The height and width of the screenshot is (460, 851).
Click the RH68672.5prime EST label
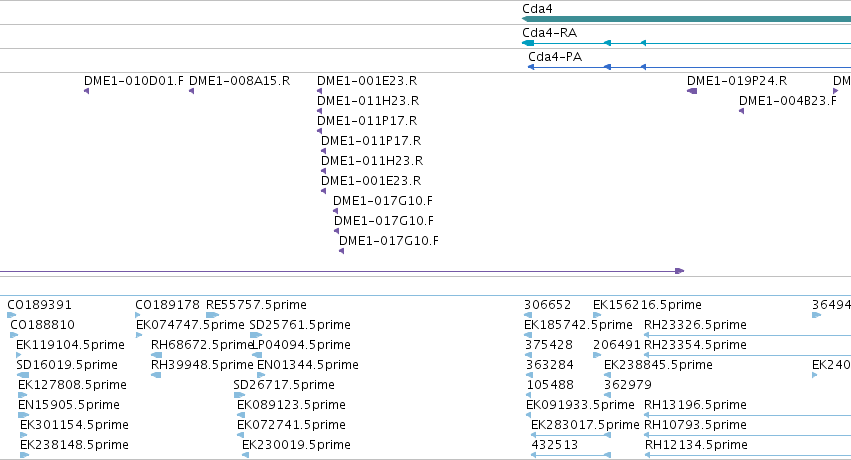pos(202,345)
